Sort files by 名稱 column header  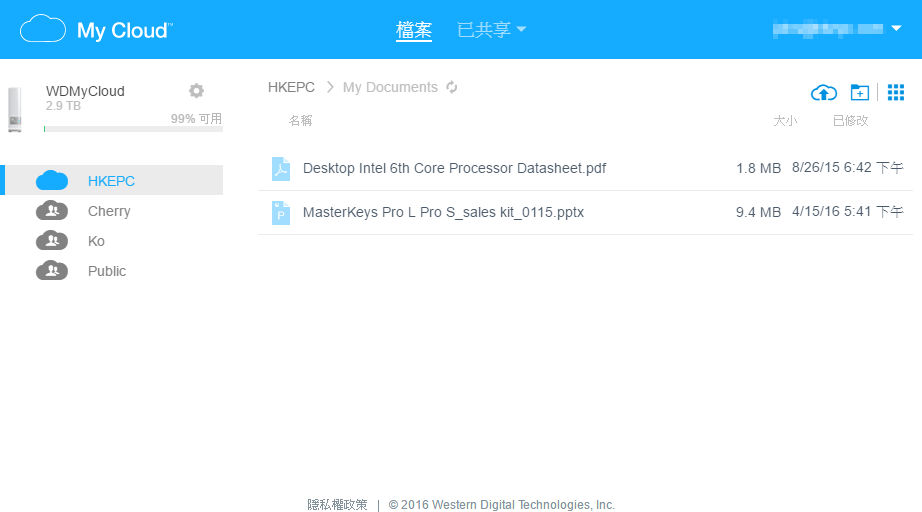point(300,121)
